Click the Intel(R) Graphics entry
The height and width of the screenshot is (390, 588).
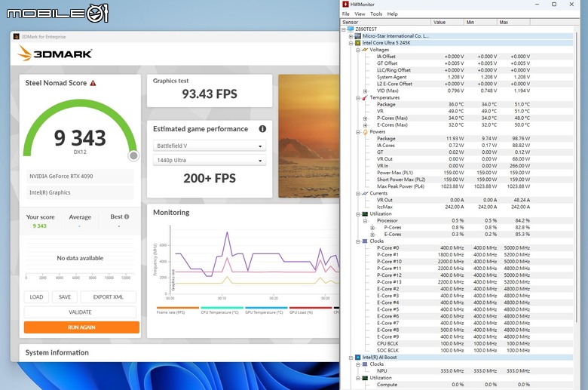coord(80,192)
